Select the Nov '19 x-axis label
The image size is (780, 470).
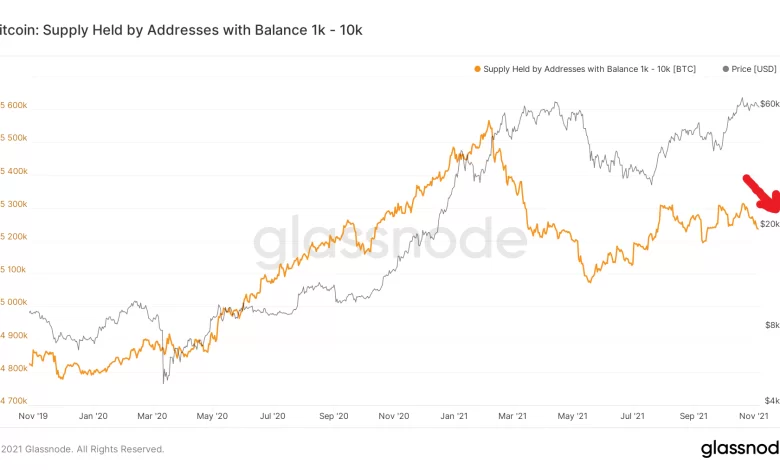tap(33, 415)
